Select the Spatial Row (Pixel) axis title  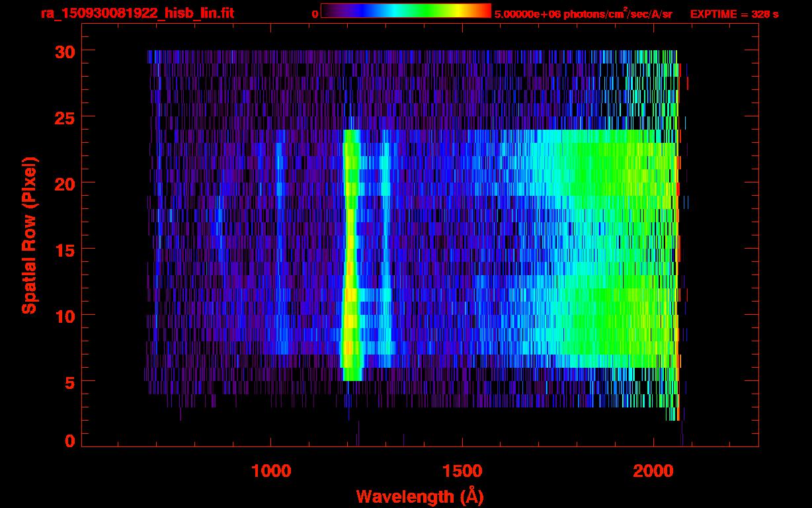(x=29, y=235)
